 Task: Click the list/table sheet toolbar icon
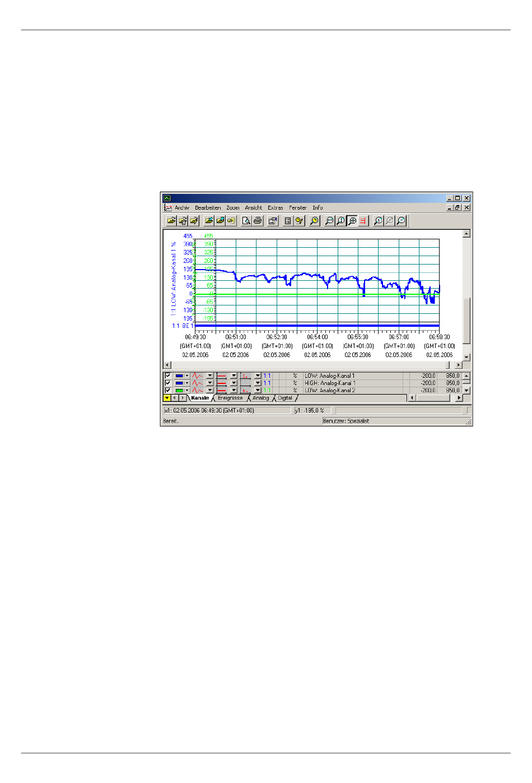click(288, 221)
